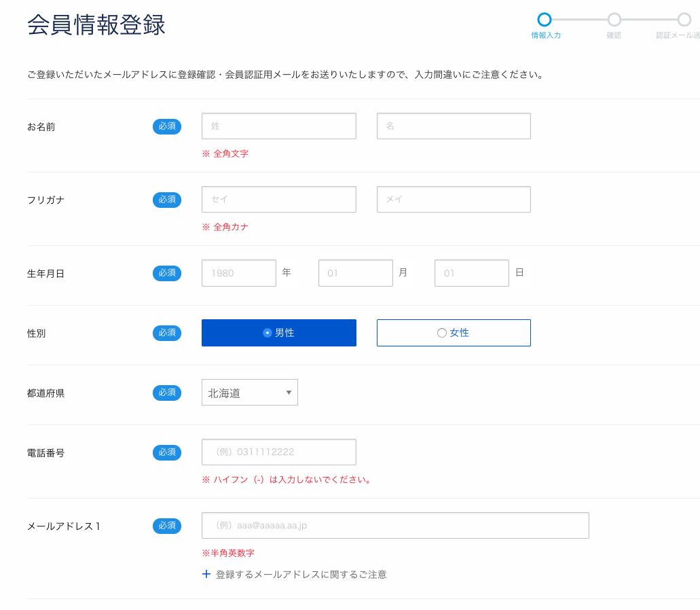Click the 必須 badge beside 電話番号

coord(167,452)
